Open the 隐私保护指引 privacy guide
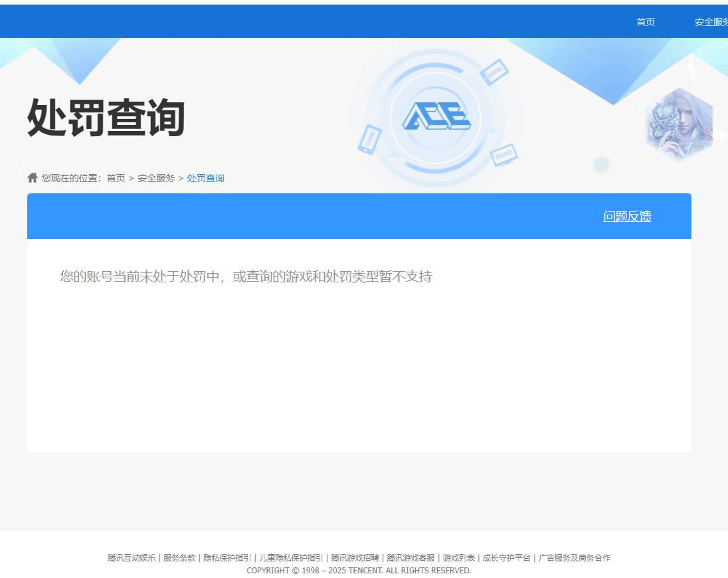 pyautogui.click(x=226, y=558)
